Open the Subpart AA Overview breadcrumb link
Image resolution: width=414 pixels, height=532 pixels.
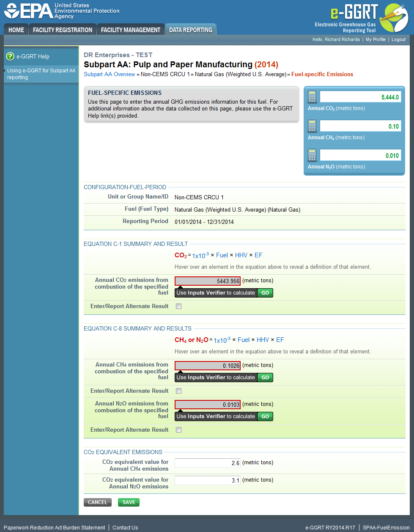pos(109,74)
